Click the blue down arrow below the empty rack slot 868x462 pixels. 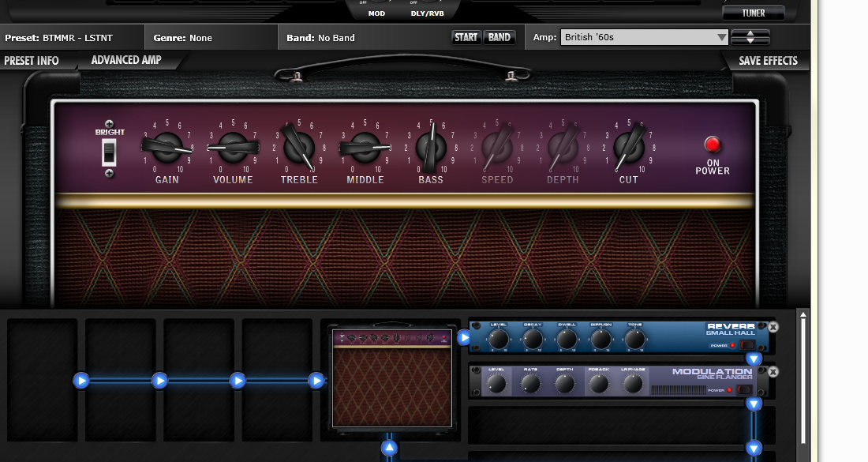coord(754,448)
